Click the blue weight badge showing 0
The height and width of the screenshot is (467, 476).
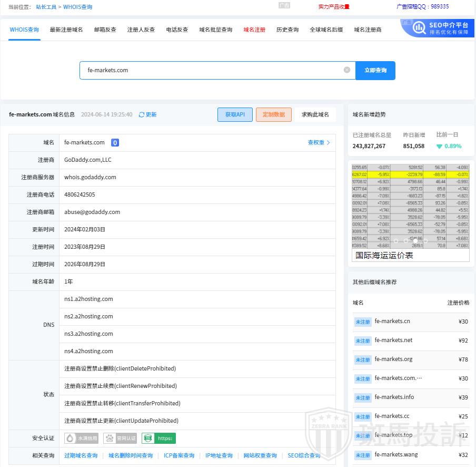point(115,142)
